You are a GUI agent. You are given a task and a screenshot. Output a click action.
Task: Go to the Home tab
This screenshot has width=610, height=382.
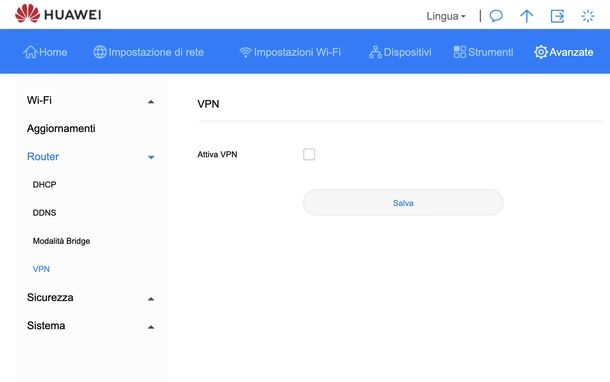click(x=45, y=52)
